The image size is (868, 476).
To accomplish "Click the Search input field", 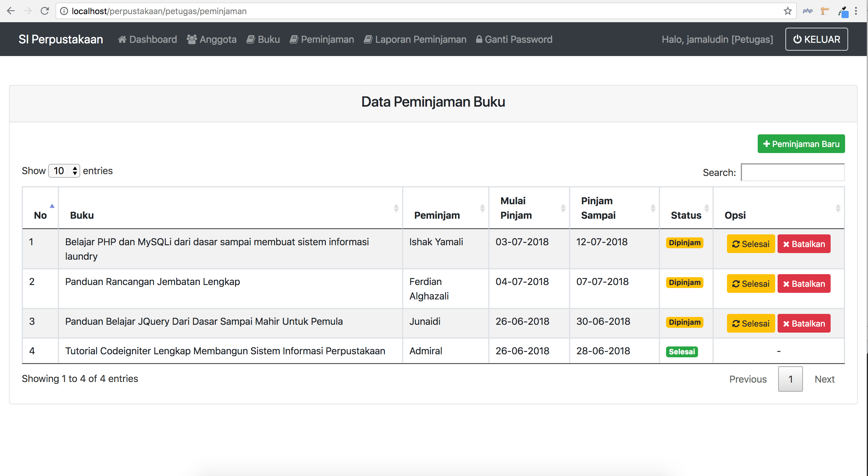I will [793, 173].
